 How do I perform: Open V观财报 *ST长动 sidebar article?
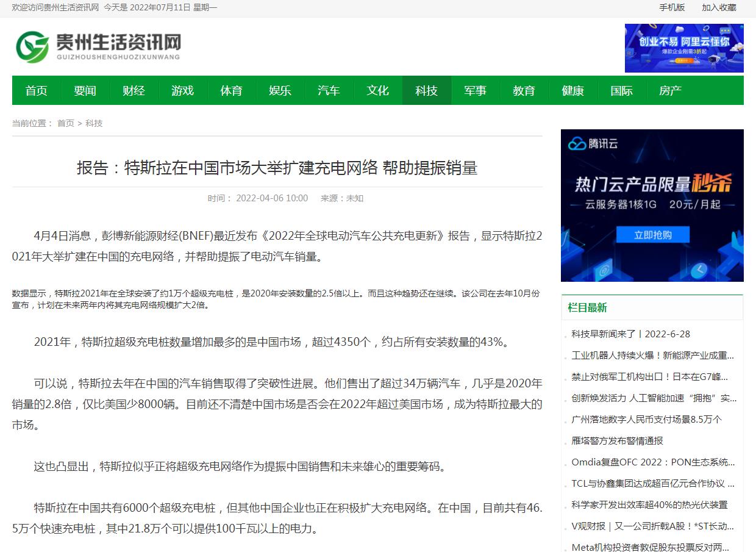click(653, 526)
